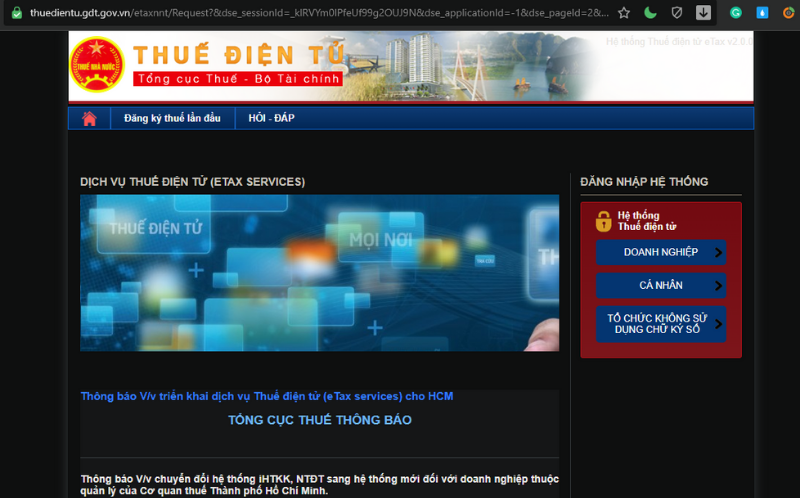The height and width of the screenshot is (498, 800).
Task: Click the Hệ thống Thuế điện tử label
Action: (x=647, y=221)
